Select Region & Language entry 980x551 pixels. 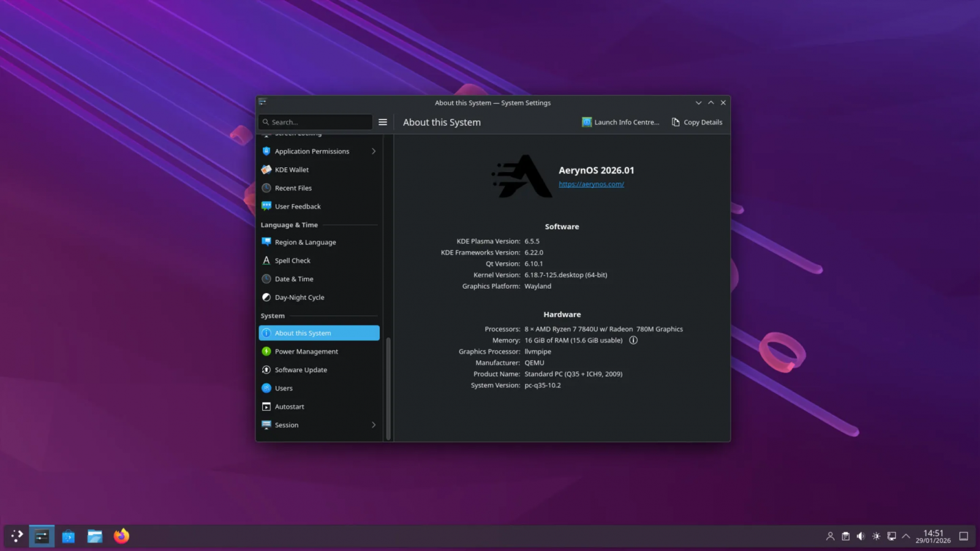point(305,242)
